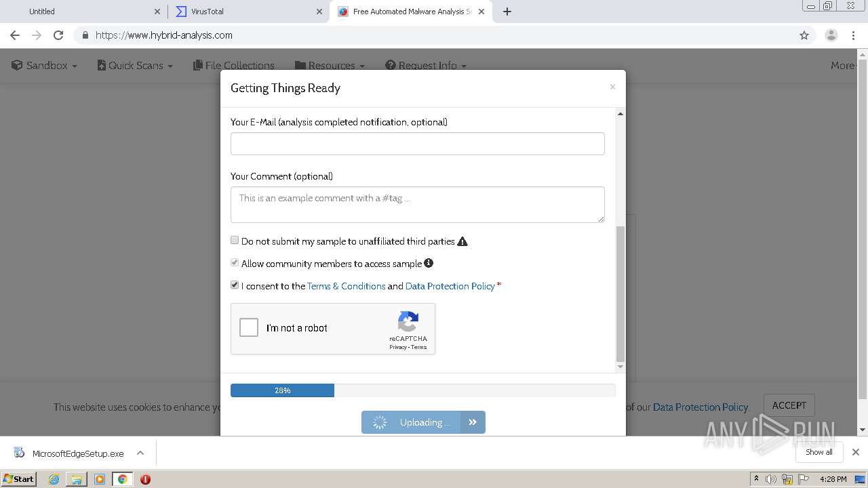This screenshot has width=868, height=488.
Task: Open reCAPTCHA Privacy link
Action: coord(397,347)
